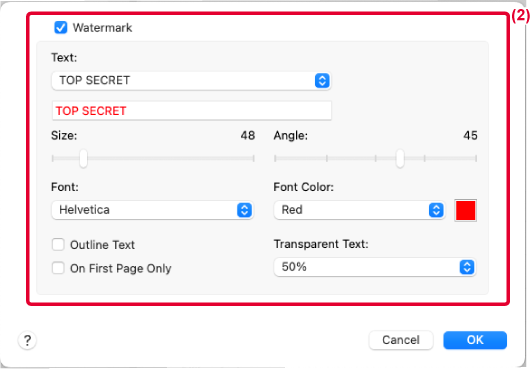Click the Size slider handle

pos(83,158)
